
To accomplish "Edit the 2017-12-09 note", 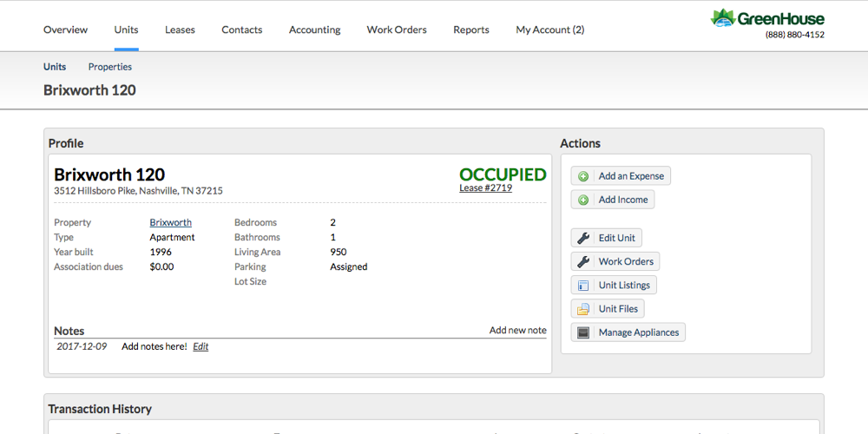I will click(201, 346).
